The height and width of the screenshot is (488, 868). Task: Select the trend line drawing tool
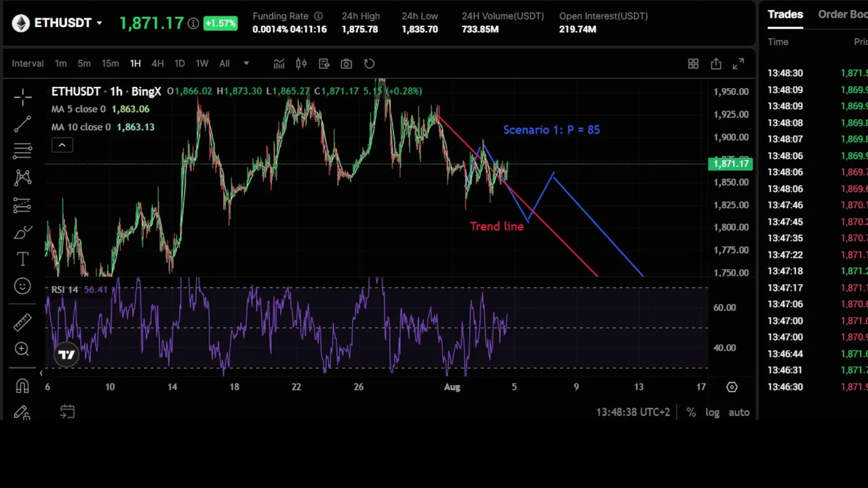pyautogui.click(x=22, y=123)
